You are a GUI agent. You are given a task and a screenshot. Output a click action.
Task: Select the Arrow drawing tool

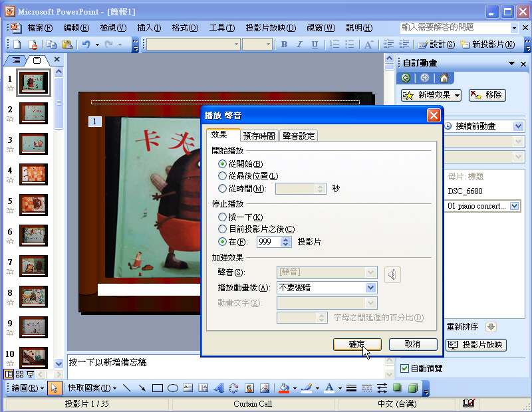pos(142,388)
